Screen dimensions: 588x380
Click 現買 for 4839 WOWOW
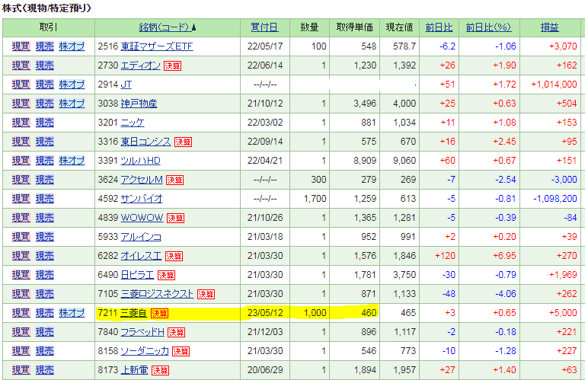(x=21, y=218)
